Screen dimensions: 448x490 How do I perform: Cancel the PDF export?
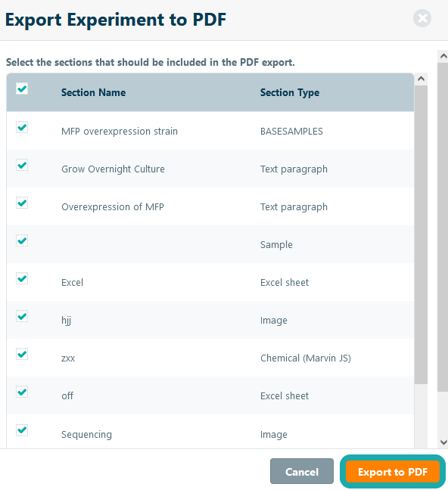(x=302, y=472)
